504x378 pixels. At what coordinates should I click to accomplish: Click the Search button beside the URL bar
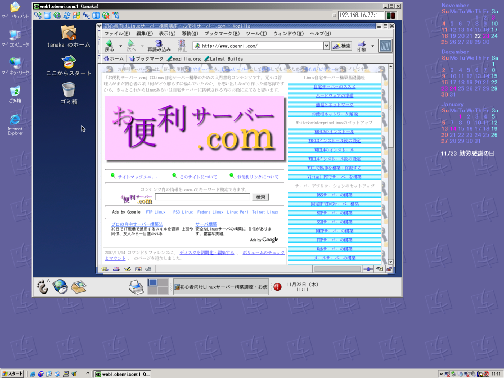[x=342, y=46]
